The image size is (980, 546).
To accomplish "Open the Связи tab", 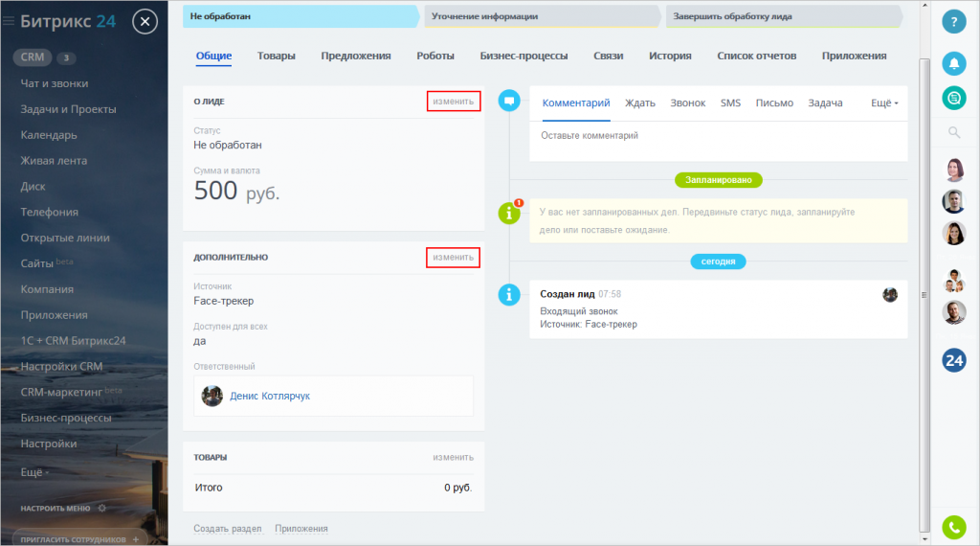I will pos(608,56).
